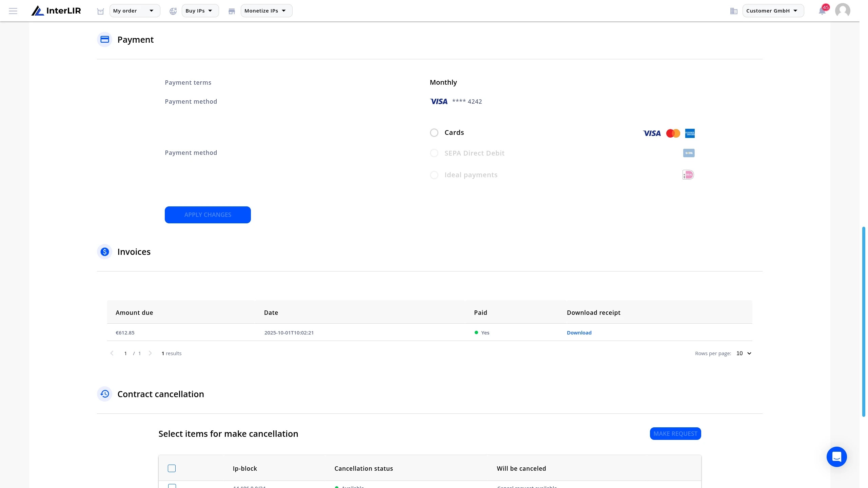This screenshot has height=488, width=868.
Task: Open the notifications bell
Action: click(x=823, y=11)
